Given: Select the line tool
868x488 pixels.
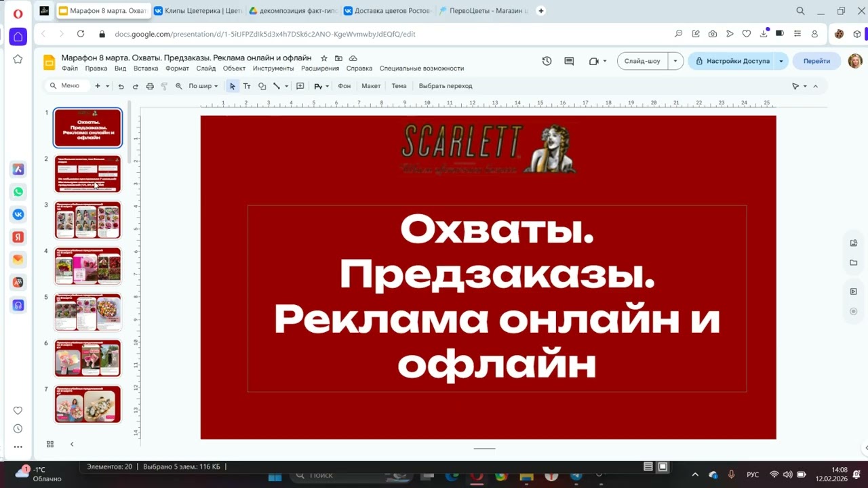Looking at the screenshot, I should click(277, 86).
